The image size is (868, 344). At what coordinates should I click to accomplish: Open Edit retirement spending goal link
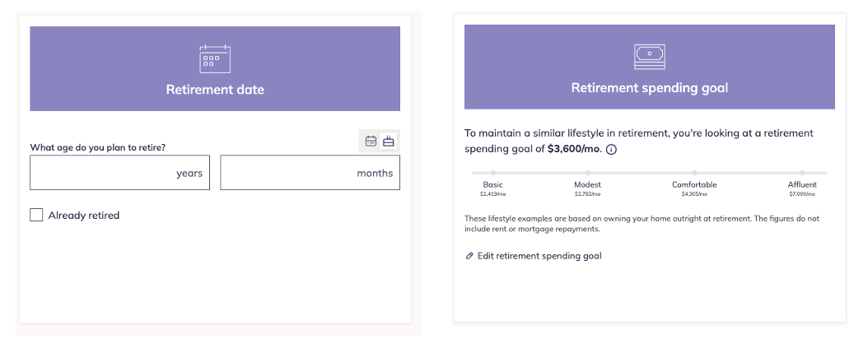click(539, 256)
